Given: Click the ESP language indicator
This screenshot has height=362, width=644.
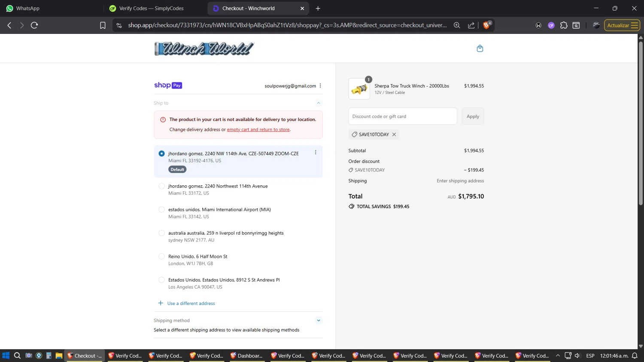Looking at the screenshot, I should 590,356.
